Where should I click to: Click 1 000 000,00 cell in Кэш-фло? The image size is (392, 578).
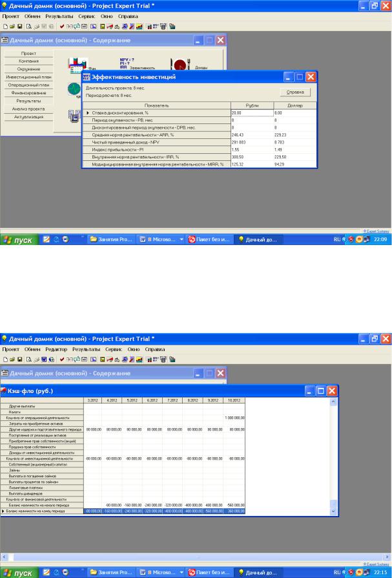click(234, 418)
